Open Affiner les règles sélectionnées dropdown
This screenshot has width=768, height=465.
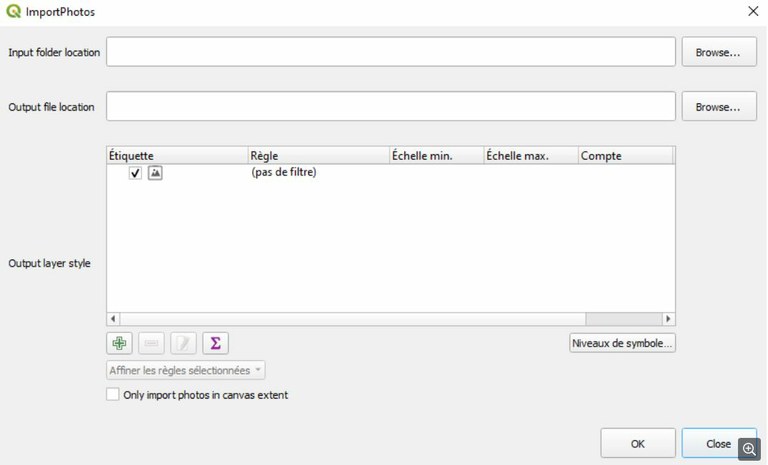coord(186,370)
